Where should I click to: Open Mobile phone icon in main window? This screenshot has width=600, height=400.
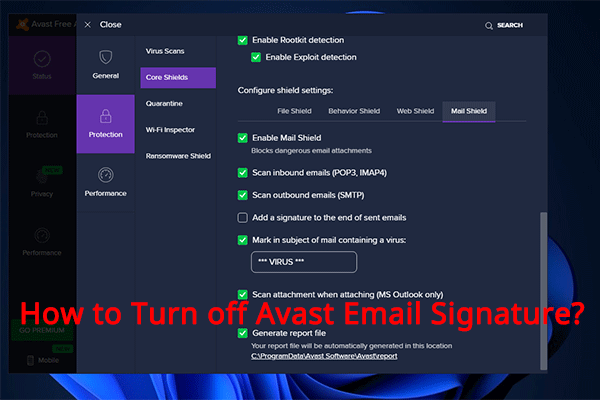coord(31,360)
